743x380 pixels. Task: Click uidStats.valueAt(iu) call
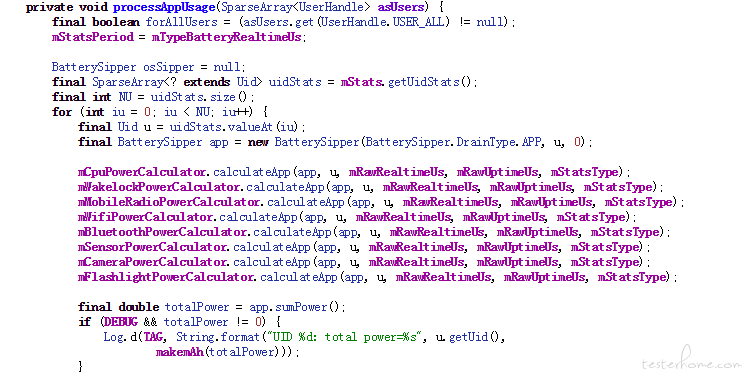(x=234, y=127)
